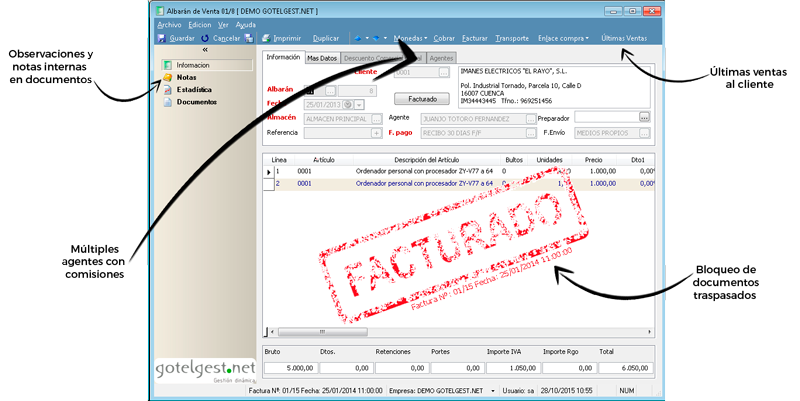The height and width of the screenshot is (401, 800).
Task: Select the Informacion sidebar icon
Action: coord(167,65)
